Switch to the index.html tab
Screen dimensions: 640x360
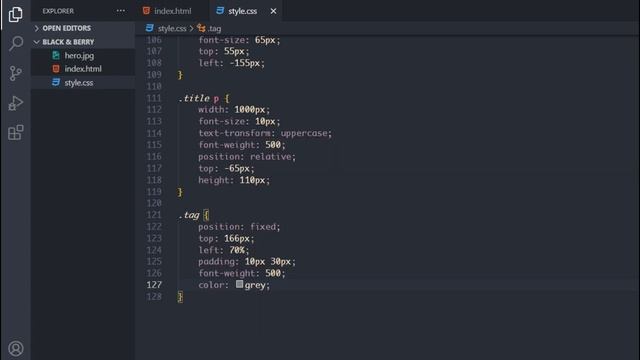coord(172,11)
